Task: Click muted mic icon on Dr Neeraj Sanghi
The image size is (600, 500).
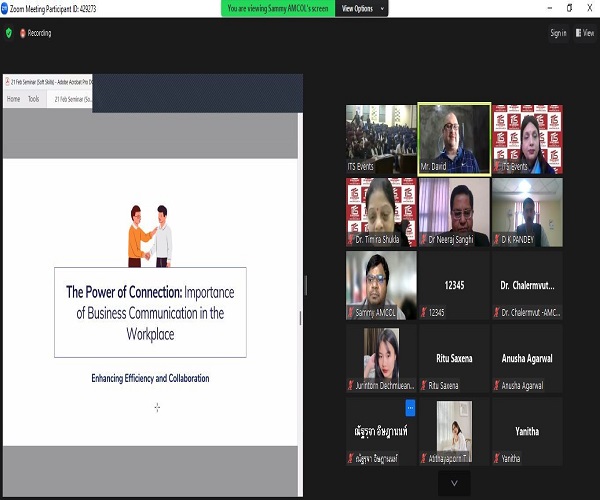Action: coord(423,239)
